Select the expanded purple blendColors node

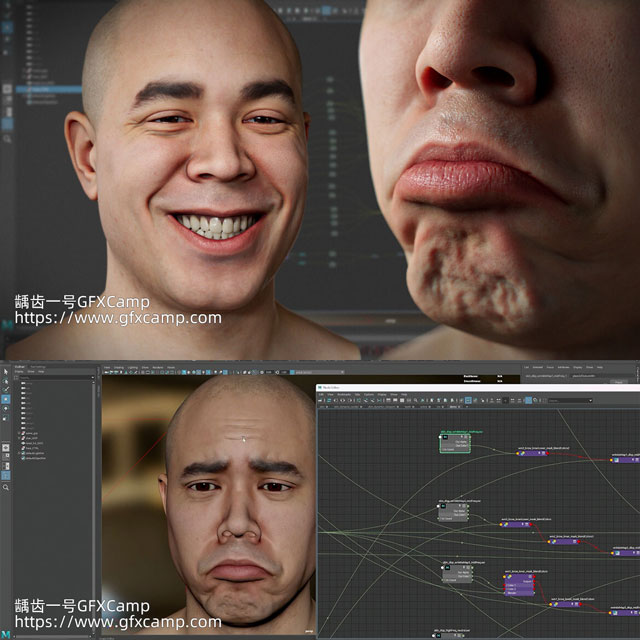(519, 585)
